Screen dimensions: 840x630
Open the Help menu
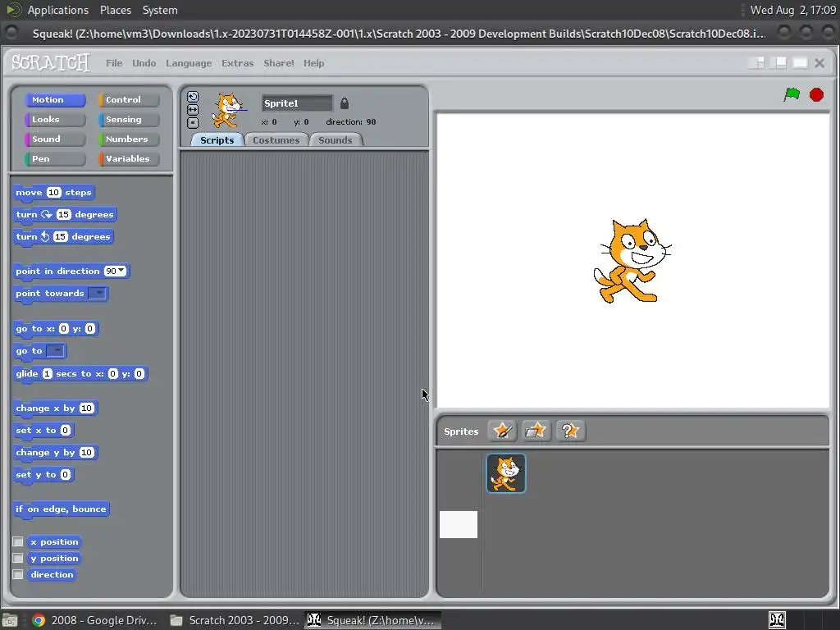[314, 62]
